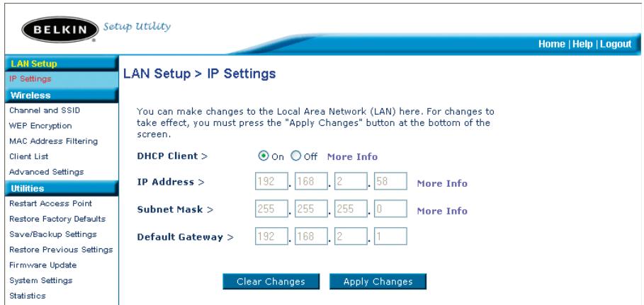Open the Utilities section header
This screenshot has width=644, height=305.
pyautogui.click(x=62, y=188)
